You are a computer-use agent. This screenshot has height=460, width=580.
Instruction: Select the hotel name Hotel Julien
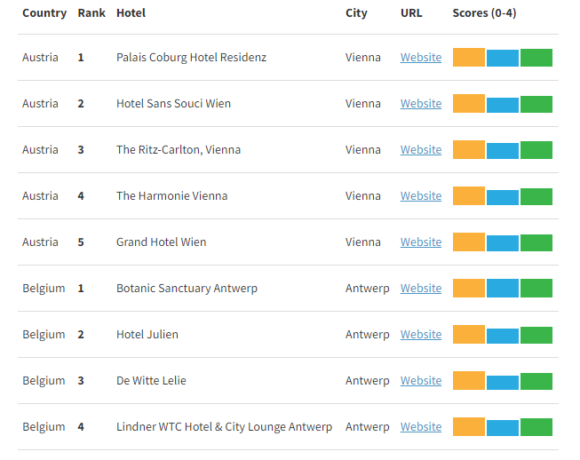147,335
